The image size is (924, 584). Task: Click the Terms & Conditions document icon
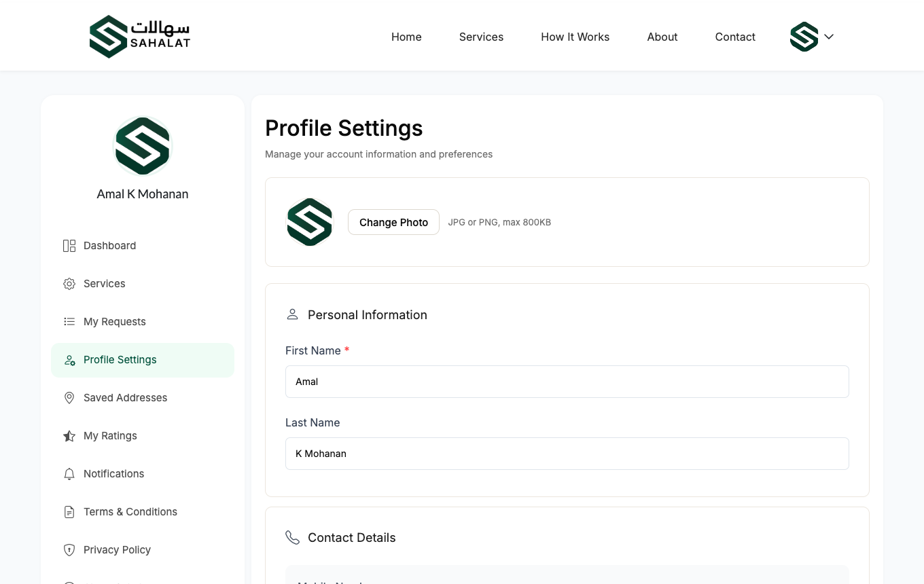[69, 512]
